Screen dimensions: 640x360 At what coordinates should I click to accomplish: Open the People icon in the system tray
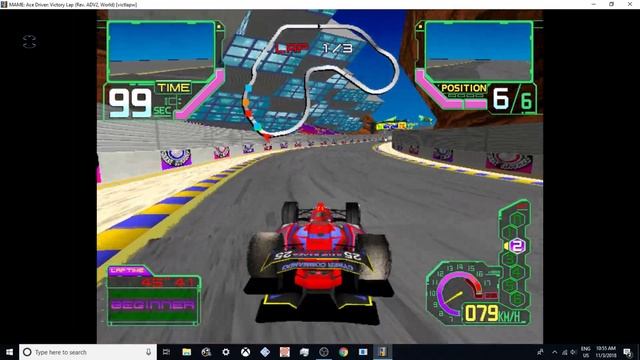tap(540, 352)
